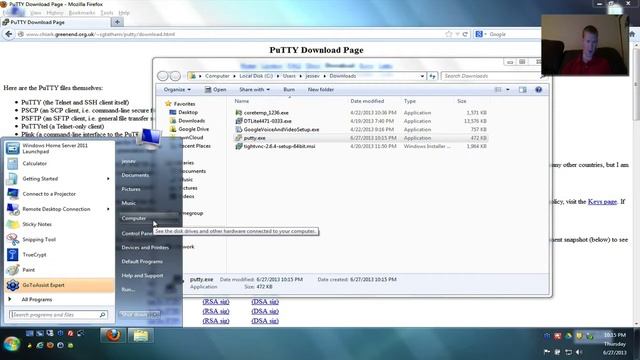The height and width of the screenshot is (360, 640).
Task: Launch the Snipping Tool
Action: click(59, 239)
